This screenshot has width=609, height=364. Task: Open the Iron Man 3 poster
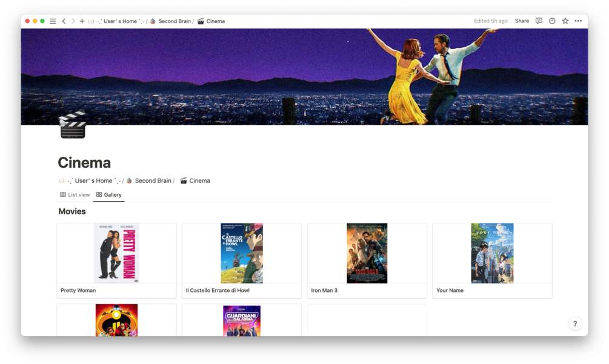(367, 253)
